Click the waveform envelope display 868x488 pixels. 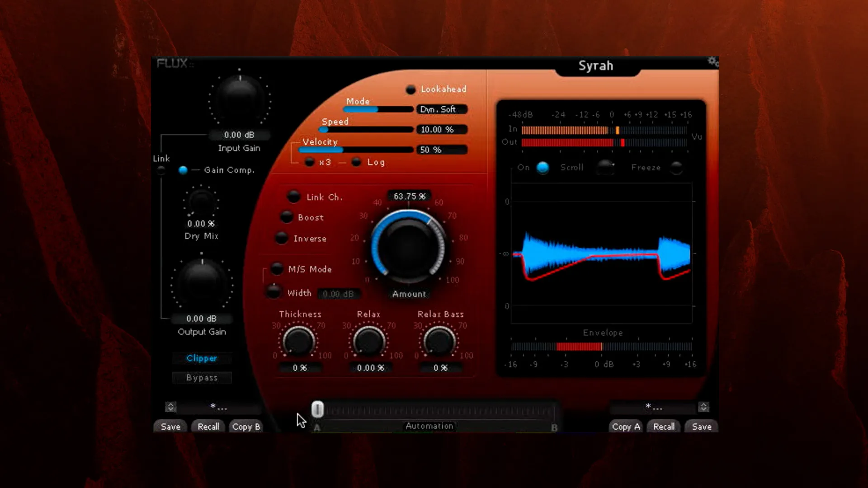point(602,253)
